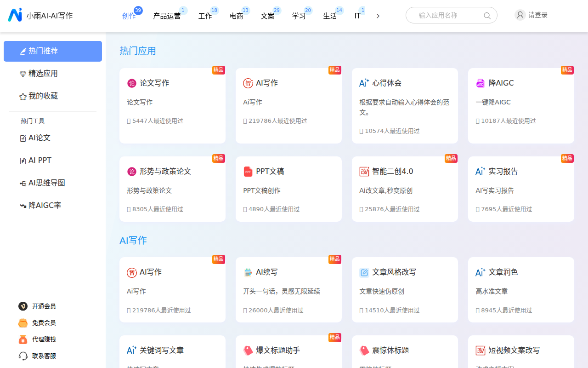This screenshot has height=368, width=588.
Task: Click the 心得体会 Ai icon
Action: click(364, 83)
